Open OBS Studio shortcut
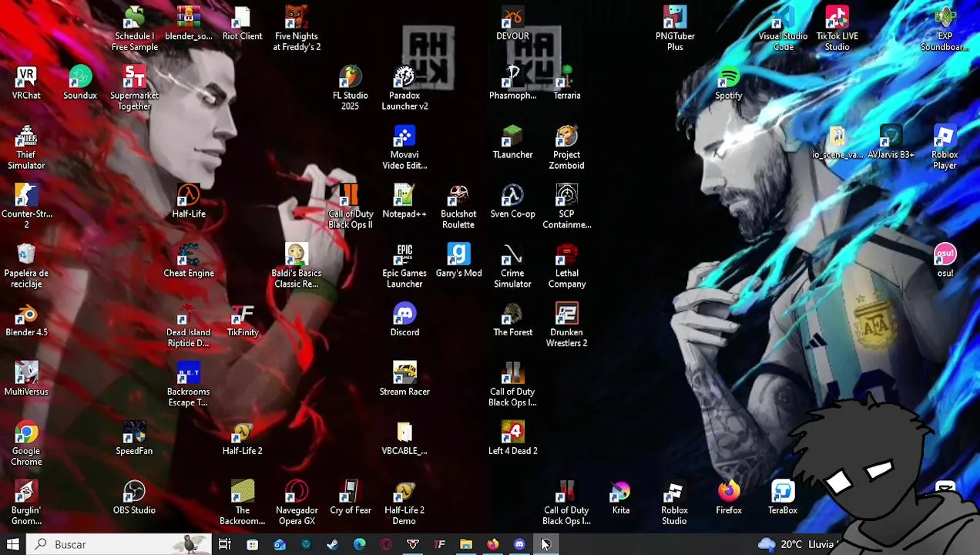The image size is (980, 555). pyautogui.click(x=134, y=498)
